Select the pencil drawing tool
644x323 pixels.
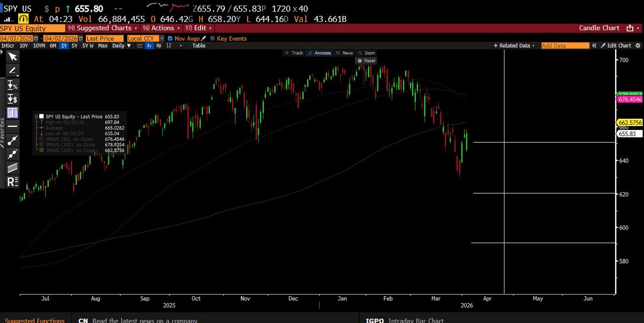[x=12, y=70]
